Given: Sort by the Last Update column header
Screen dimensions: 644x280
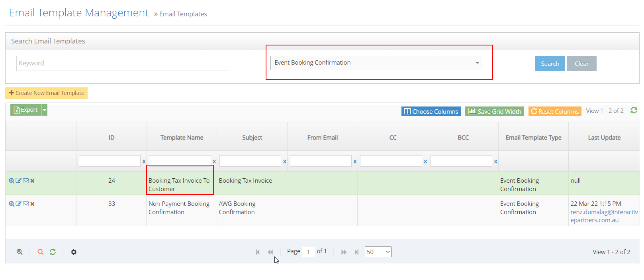Looking at the screenshot, I should (604, 138).
